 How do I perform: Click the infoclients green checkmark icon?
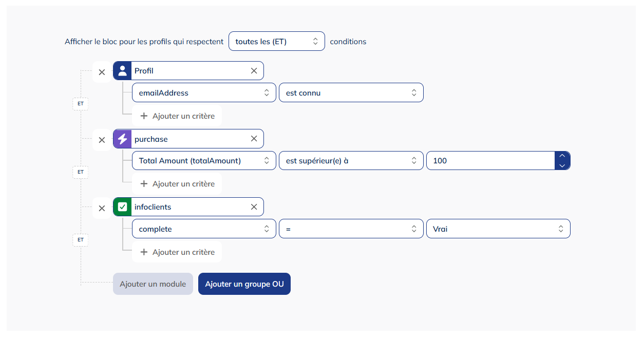pyautogui.click(x=122, y=207)
